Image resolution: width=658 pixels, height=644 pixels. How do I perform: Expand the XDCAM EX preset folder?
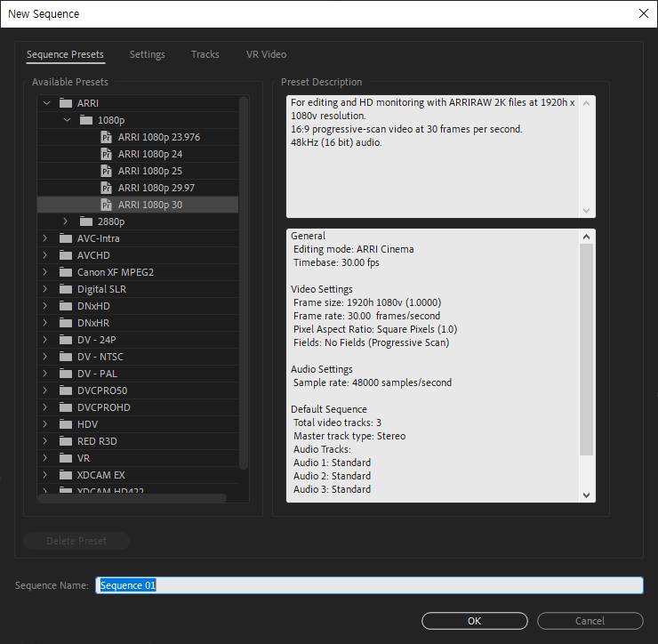pyautogui.click(x=44, y=474)
